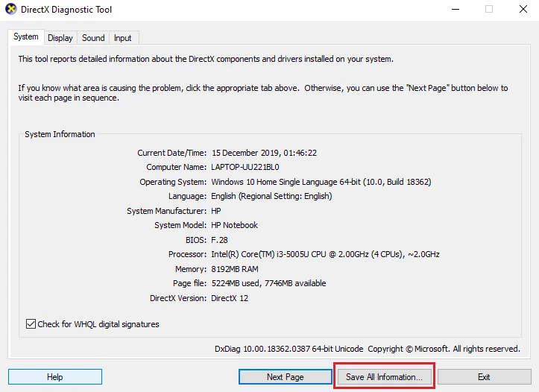Click the DxDiag 10.00.18362.0387 version text

tap(289, 349)
